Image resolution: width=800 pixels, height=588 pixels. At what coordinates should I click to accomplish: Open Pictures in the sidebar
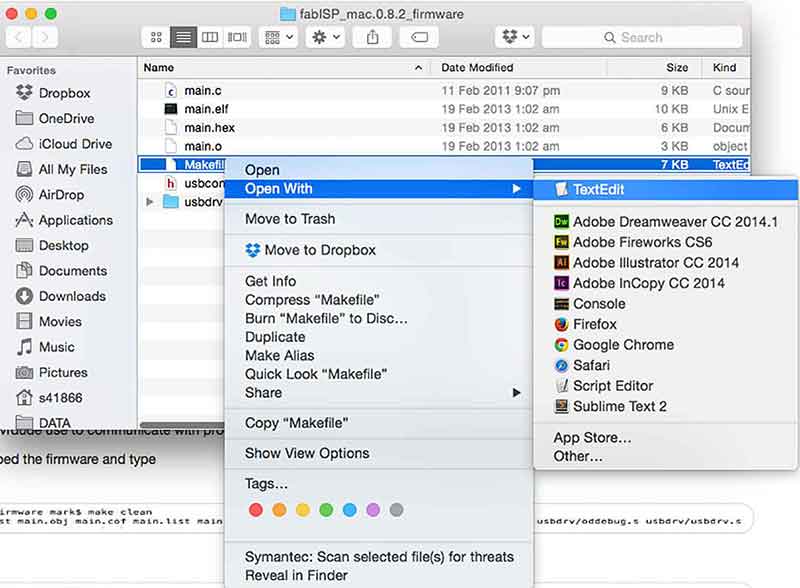pyautogui.click(x=51, y=373)
